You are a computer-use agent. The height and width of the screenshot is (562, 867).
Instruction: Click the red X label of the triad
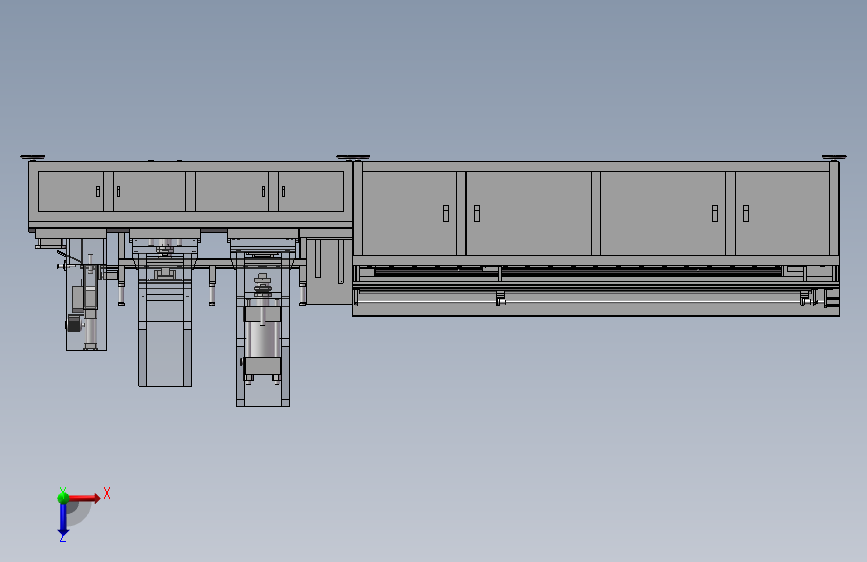107,493
